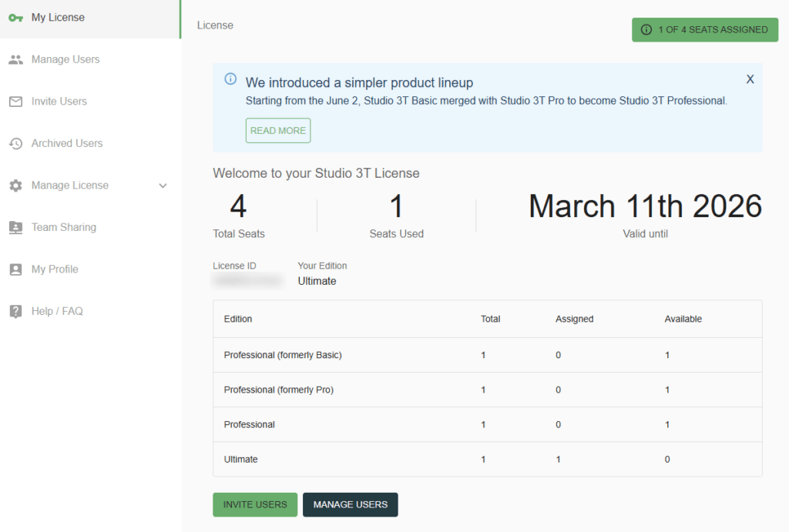Screen dimensions: 789x532
Task: Click the Available column header
Action: coord(683,319)
